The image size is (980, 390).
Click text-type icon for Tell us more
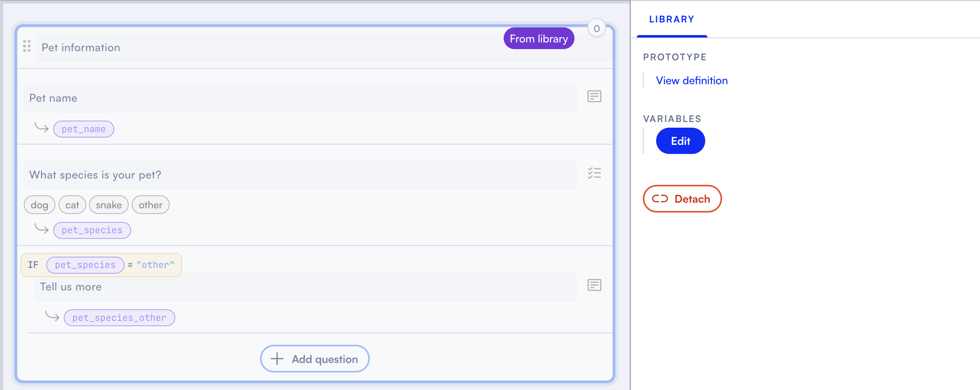(x=594, y=285)
